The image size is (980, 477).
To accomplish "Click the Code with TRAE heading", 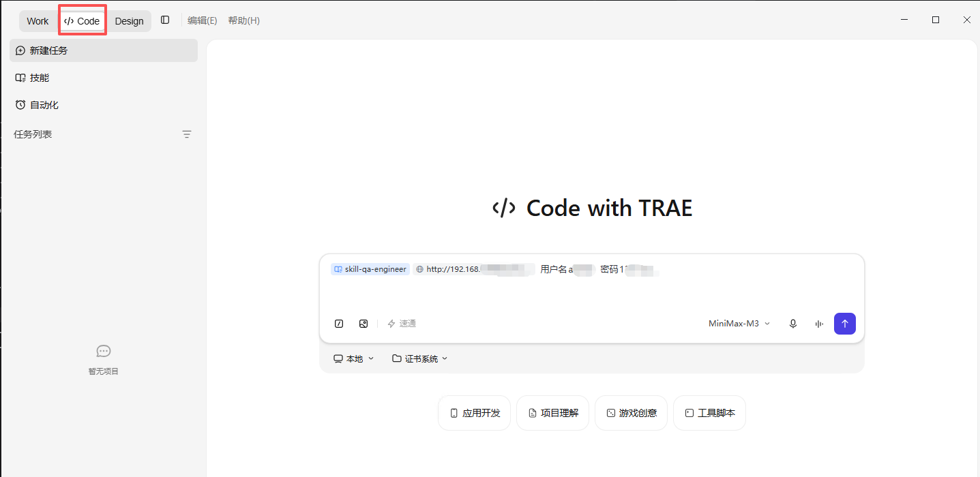I will point(592,208).
